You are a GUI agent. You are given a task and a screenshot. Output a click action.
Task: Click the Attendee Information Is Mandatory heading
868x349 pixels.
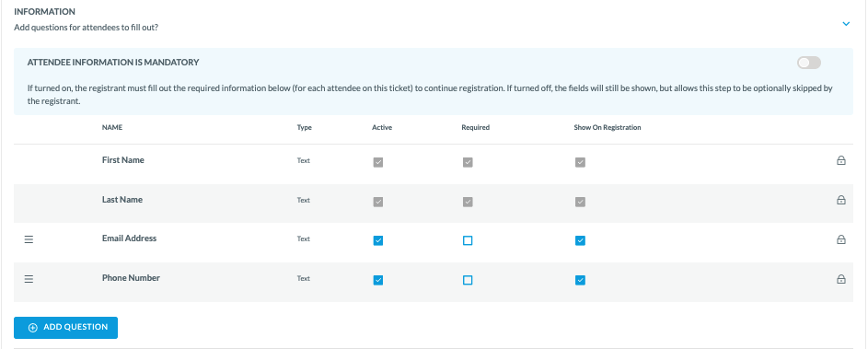pos(113,63)
